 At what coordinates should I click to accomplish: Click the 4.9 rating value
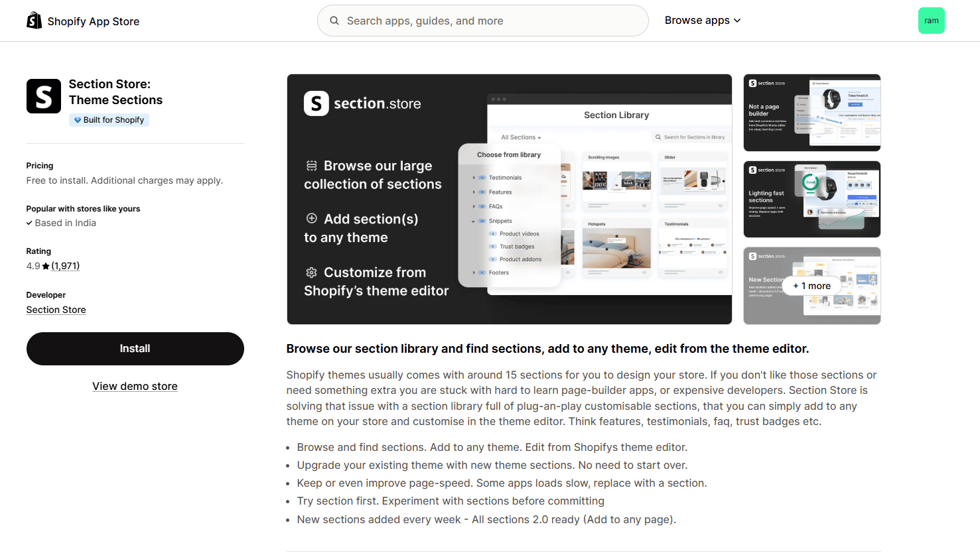33,266
